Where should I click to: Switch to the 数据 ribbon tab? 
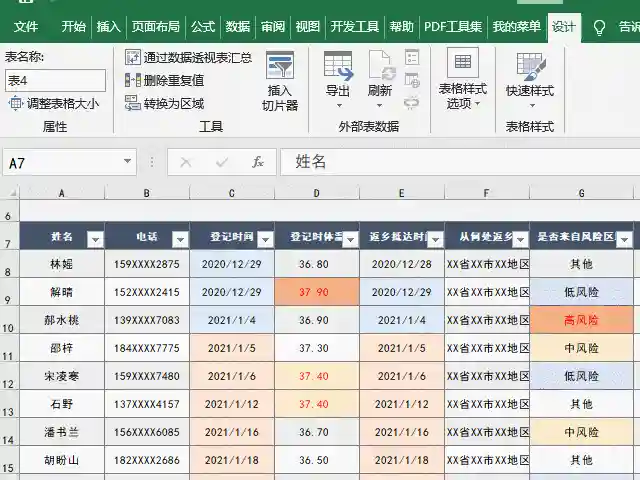click(238, 27)
